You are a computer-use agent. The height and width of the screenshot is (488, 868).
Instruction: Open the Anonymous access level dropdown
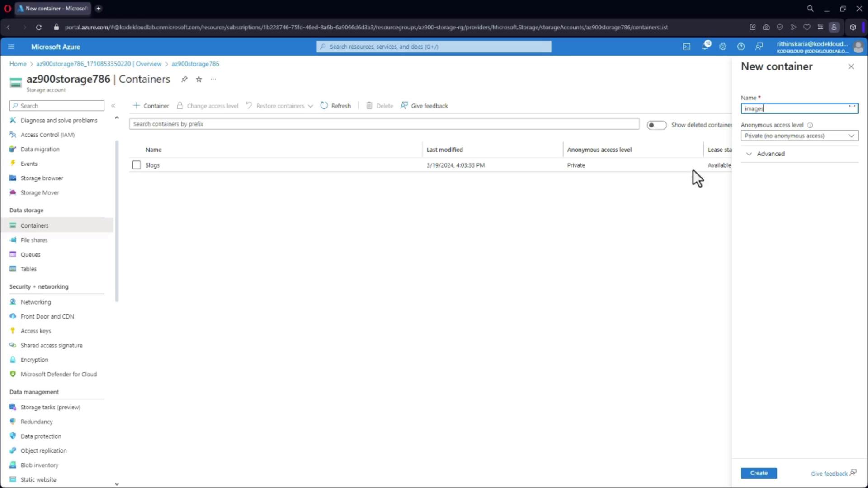(x=799, y=136)
